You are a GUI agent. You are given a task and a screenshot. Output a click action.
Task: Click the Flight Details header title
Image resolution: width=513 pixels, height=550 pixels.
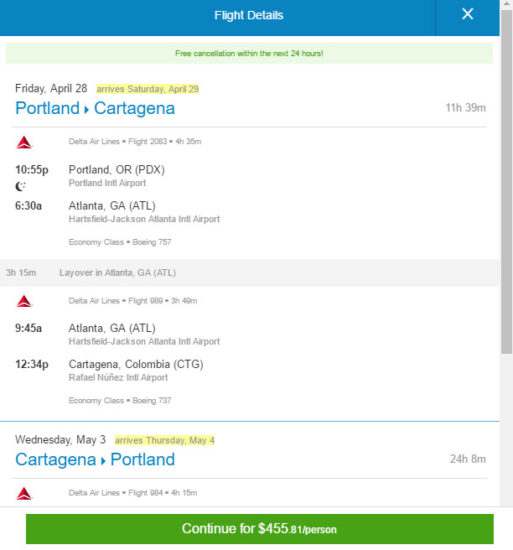249,15
